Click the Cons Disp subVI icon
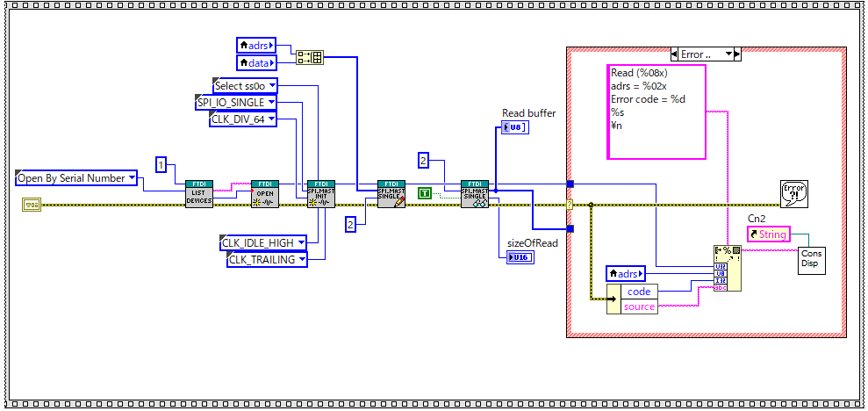 point(812,257)
